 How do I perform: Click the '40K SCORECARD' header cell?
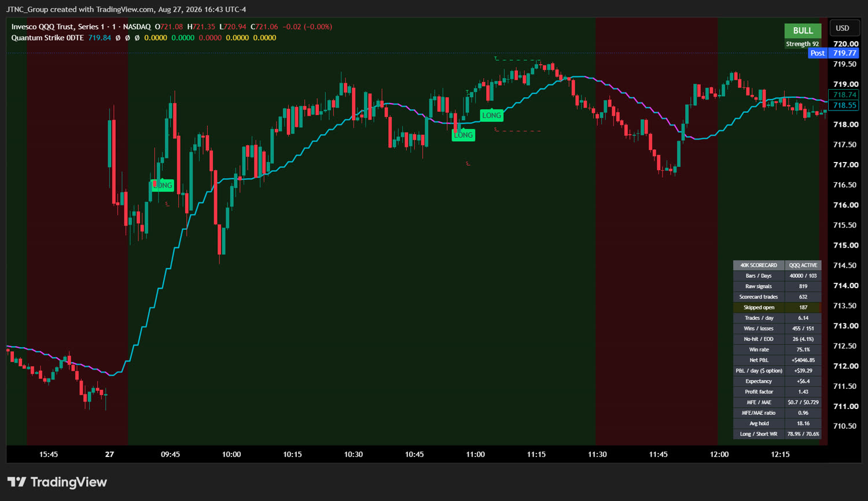[759, 266]
